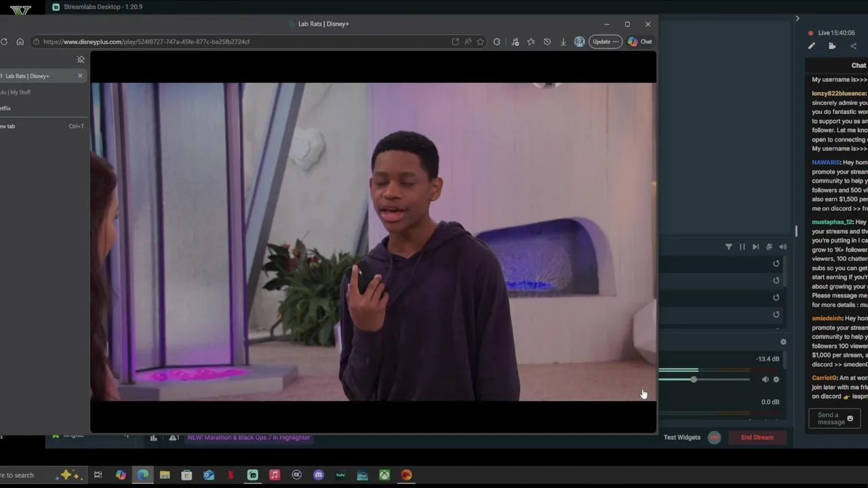The width and height of the screenshot is (868, 488).
Task: Open browser extensions puzzle icon
Action: (x=497, y=41)
